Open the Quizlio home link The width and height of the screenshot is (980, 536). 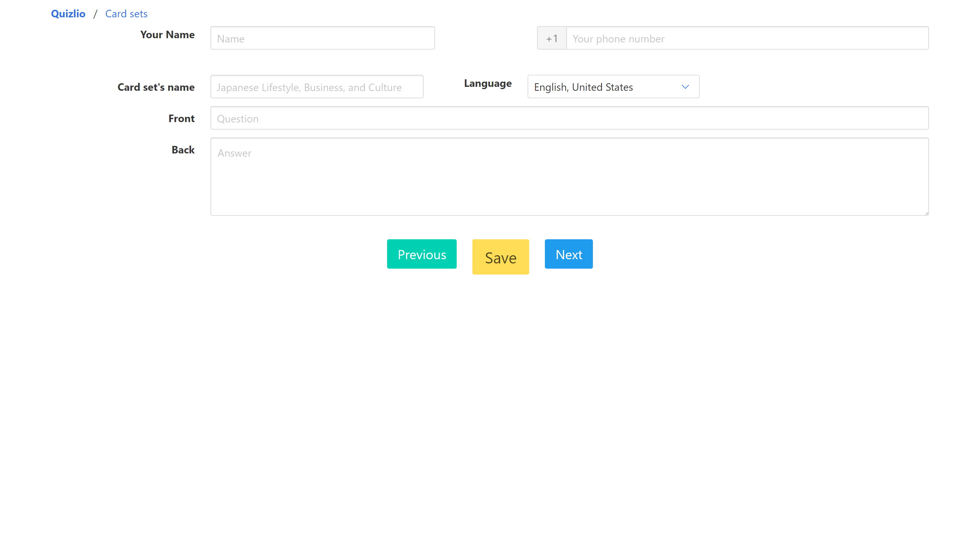pyautogui.click(x=68, y=14)
